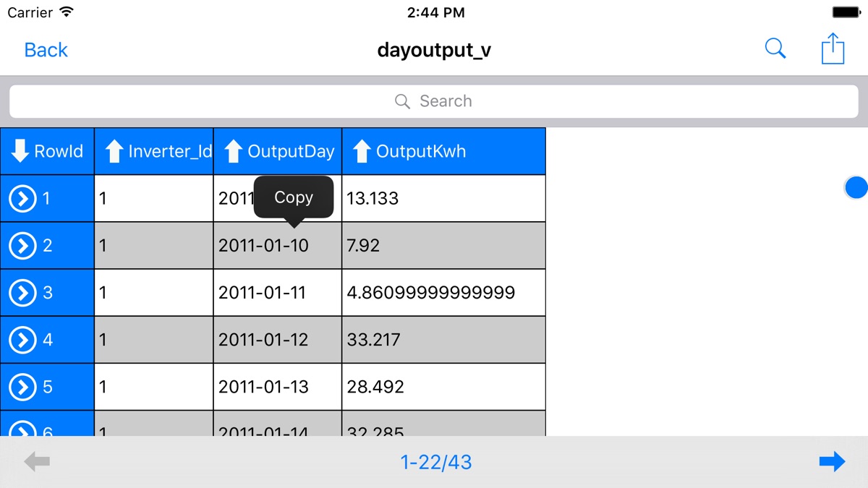Sort by RowId column arrow
The width and height of the screenshot is (868, 488).
click(x=20, y=151)
